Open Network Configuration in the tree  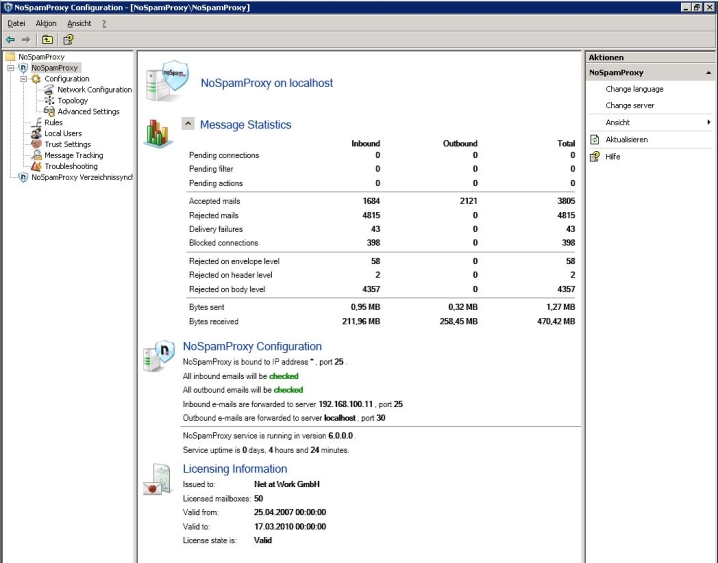(94, 90)
